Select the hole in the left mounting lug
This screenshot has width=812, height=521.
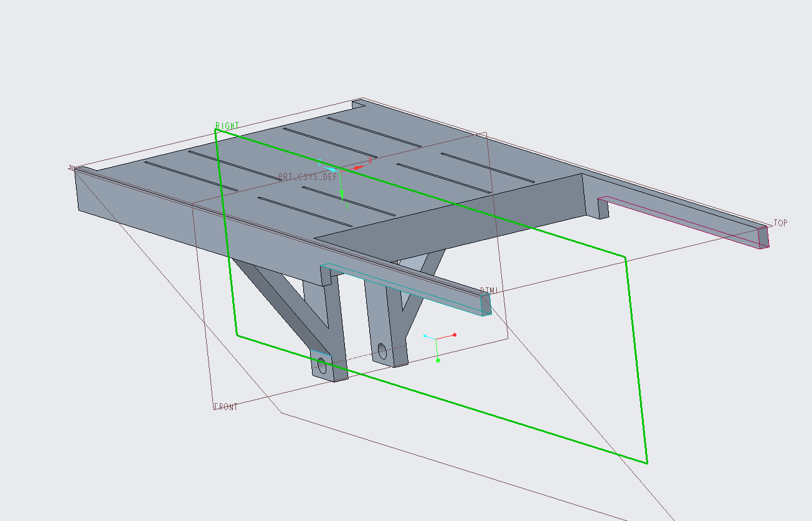tap(322, 365)
